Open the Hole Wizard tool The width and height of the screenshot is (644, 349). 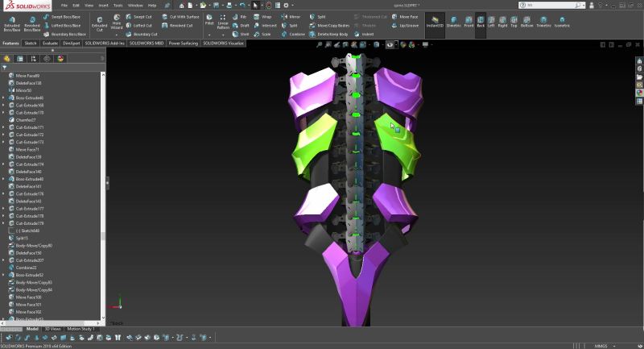coord(117,22)
